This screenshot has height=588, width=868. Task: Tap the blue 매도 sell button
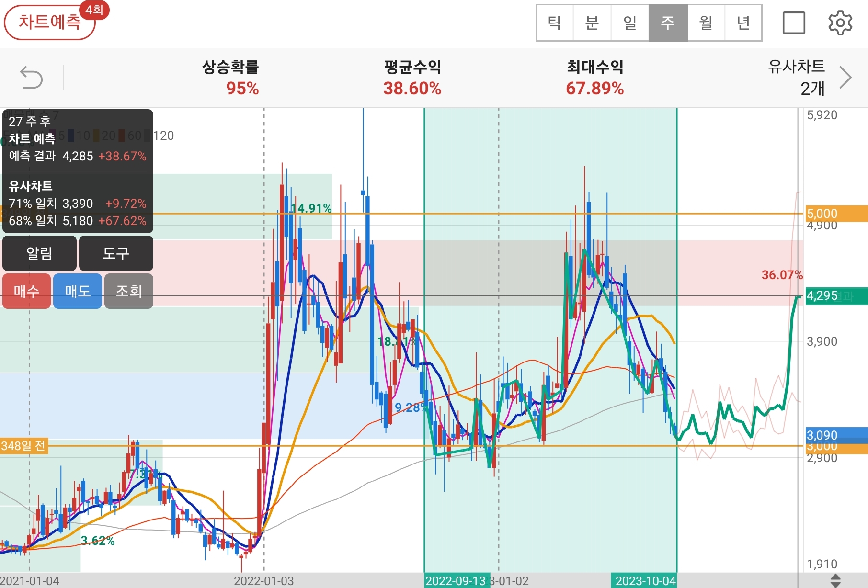pyautogui.click(x=78, y=291)
